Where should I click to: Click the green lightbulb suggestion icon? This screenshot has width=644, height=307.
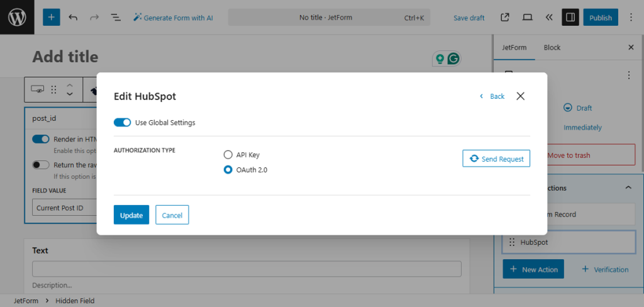click(x=440, y=59)
